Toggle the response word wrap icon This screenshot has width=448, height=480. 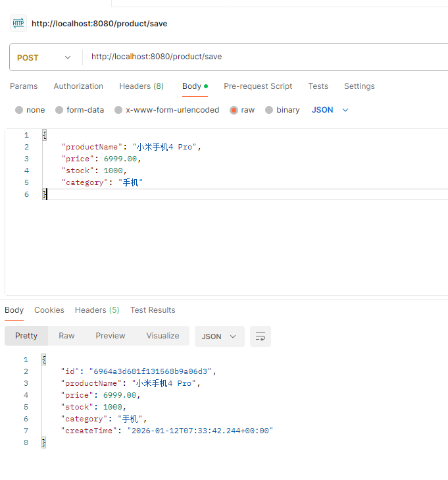click(x=261, y=336)
